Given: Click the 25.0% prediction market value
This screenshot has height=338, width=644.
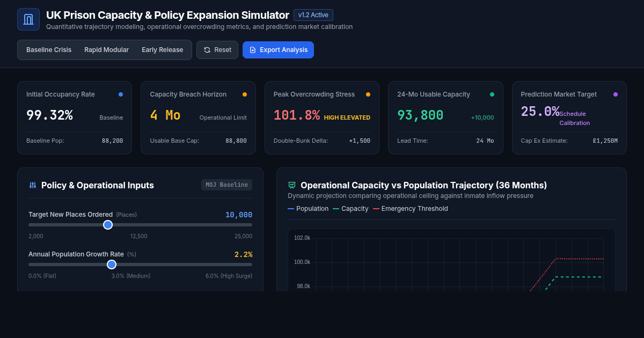Looking at the screenshot, I should [540, 112].
